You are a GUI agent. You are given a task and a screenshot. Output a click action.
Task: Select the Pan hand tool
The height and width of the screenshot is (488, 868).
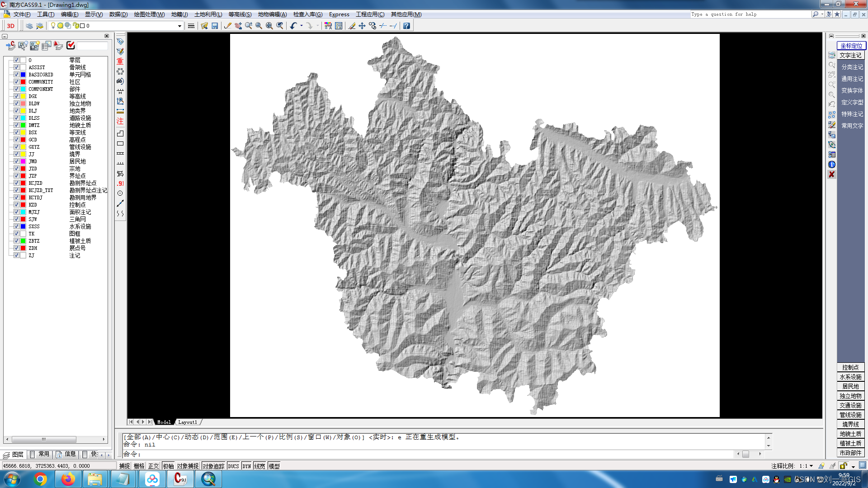click(x=238, y=26)
